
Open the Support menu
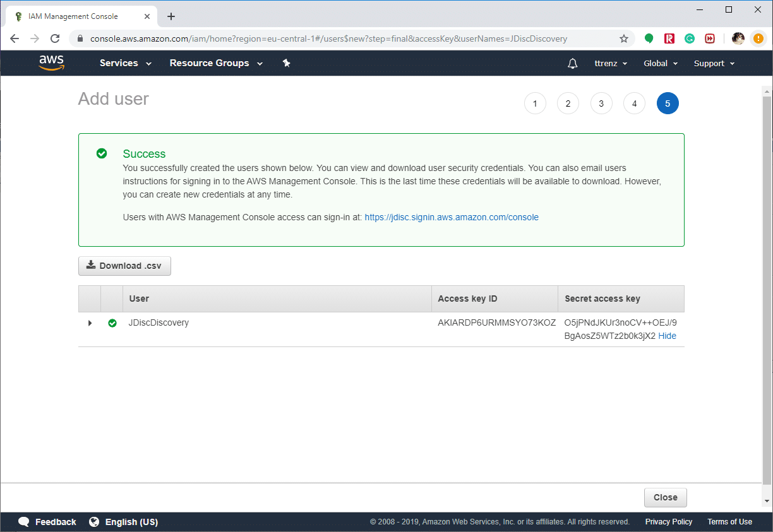[714, 63]
